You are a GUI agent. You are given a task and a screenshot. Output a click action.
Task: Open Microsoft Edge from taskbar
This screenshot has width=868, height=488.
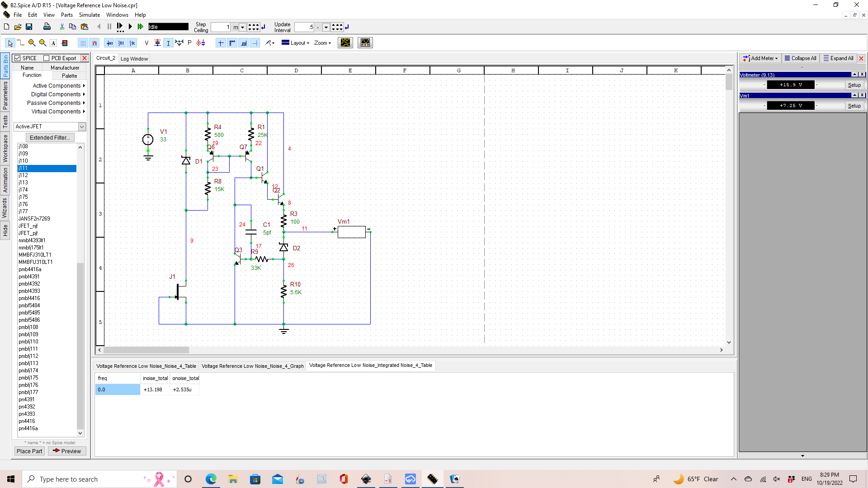pyautogui.click(x=211, y=479)
